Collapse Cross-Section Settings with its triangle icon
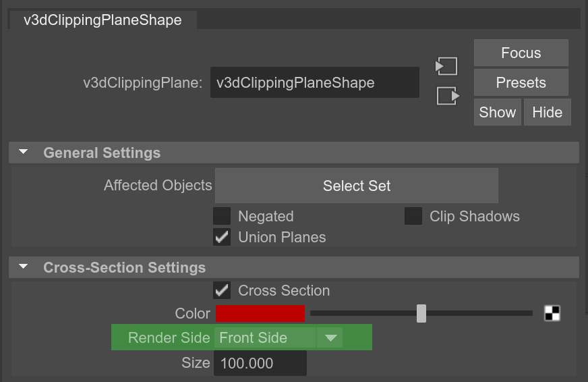 (x=23, y=267)
